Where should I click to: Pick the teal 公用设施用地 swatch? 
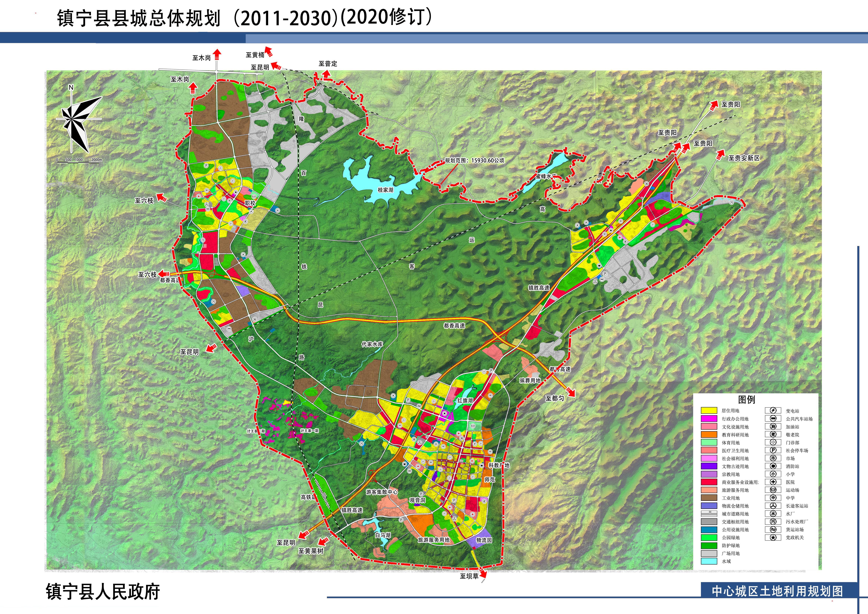coord(709,530)
